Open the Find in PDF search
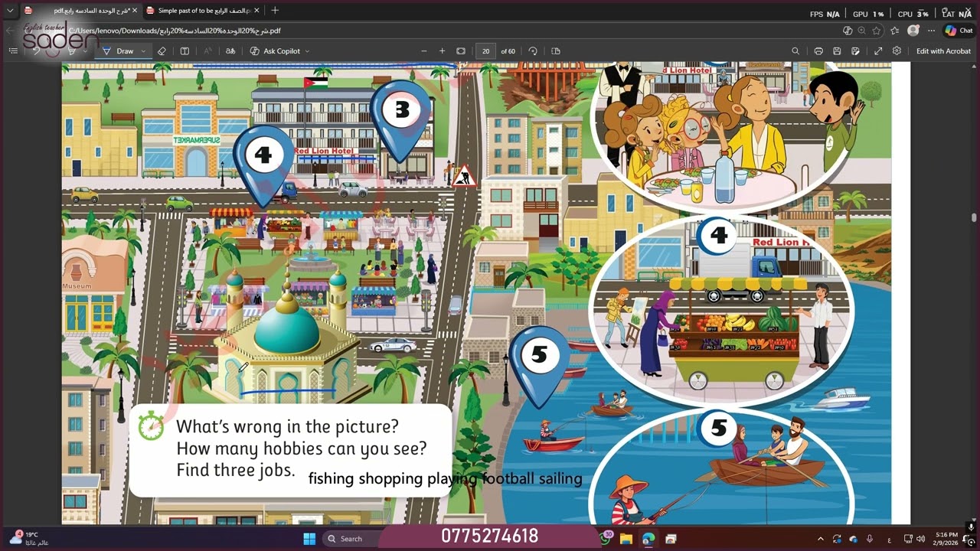 pyautogui.click(x=795, y=51)
